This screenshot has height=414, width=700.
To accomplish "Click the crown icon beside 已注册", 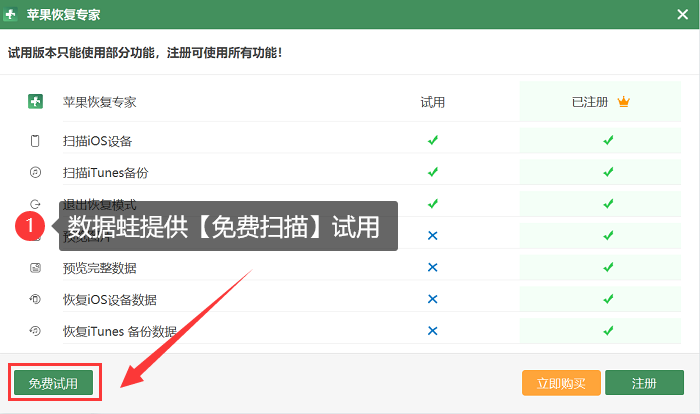I will [623, 102].
